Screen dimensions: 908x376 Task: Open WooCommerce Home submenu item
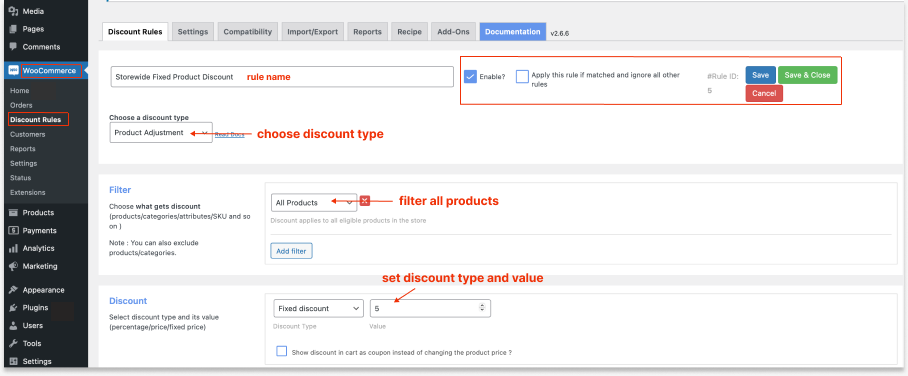[20, 91]
